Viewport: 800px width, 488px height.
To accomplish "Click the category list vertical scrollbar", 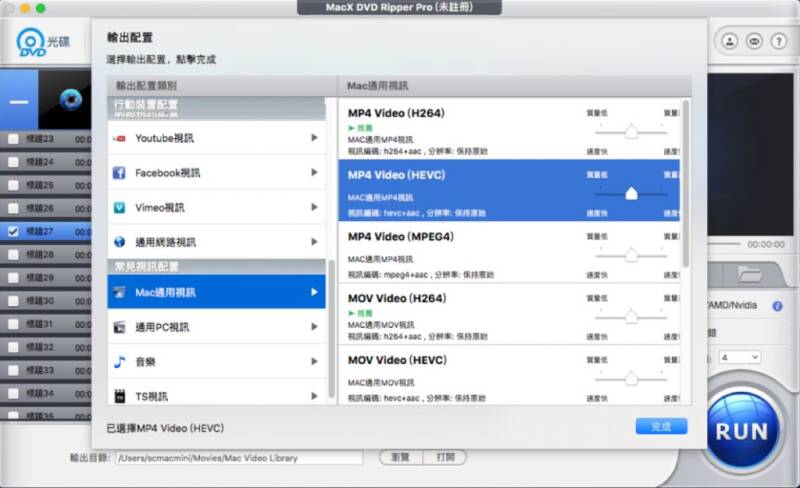I will pos(331,329).
